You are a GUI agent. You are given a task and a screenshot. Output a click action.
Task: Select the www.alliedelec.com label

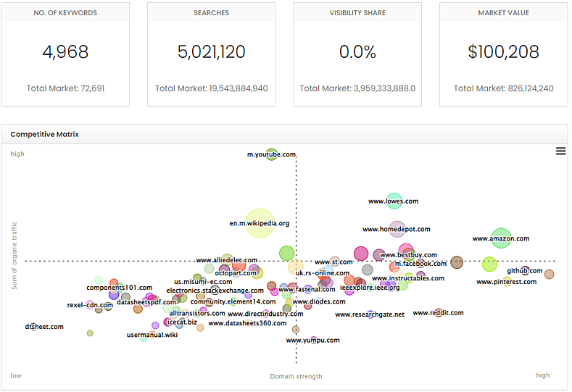226,260
